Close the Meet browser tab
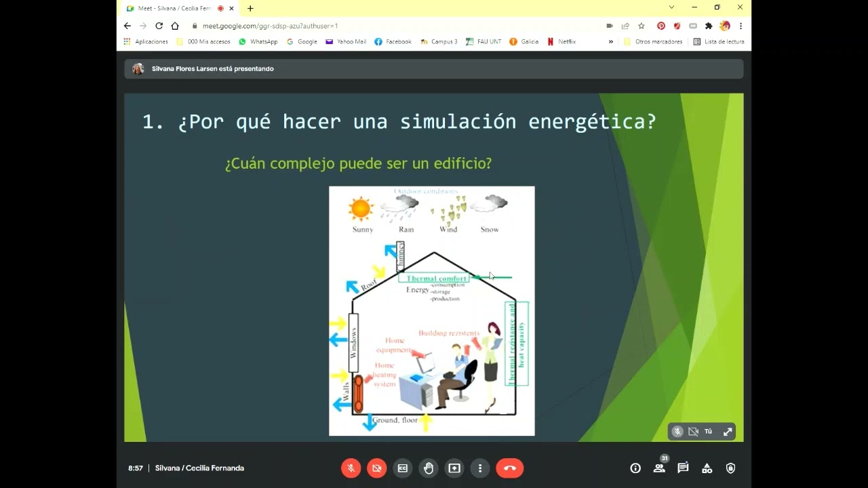The height and width of the screenshot is (488, 868). click(233, 8)
